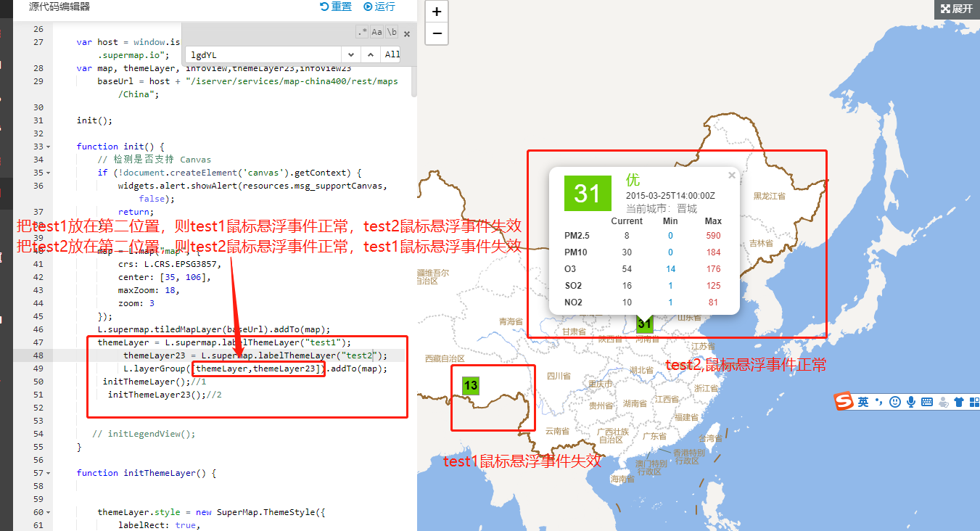Click 西藏自治区 label on the map

pyautogui.click(x=445, y=358)
